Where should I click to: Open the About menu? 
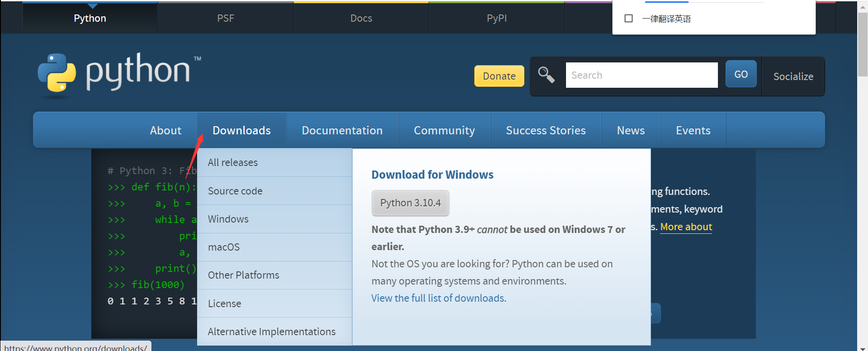(x=165, y=130)
